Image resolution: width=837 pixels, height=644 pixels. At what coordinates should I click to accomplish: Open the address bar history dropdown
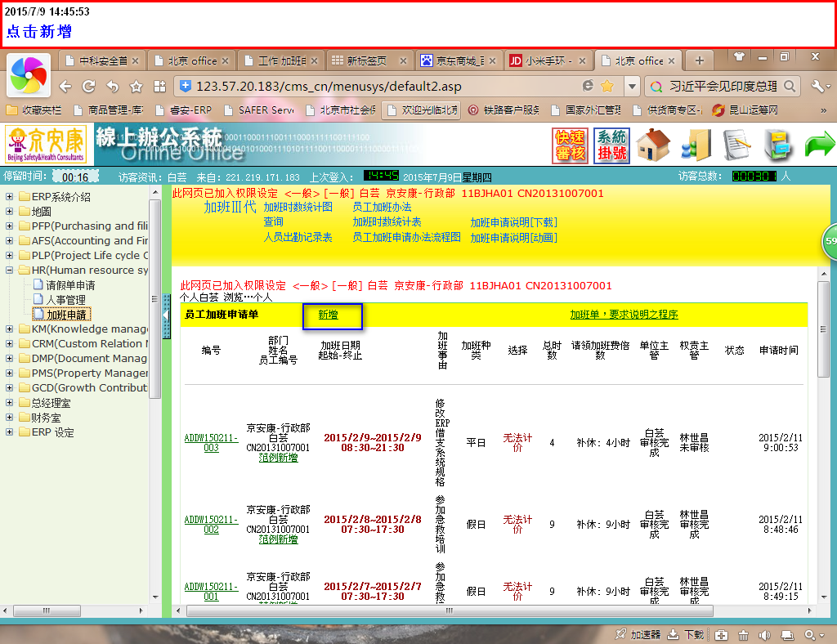pyautogui.click(x=632, y=86)
